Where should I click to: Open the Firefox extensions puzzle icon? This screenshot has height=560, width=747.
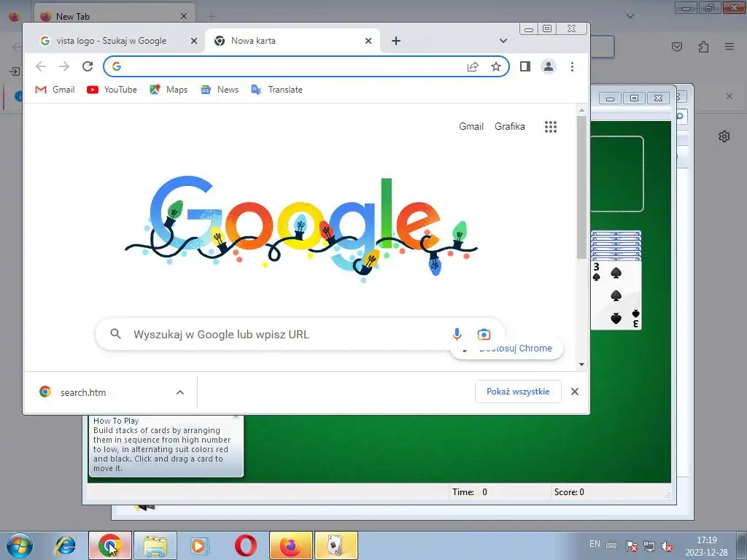click(x=703, y=46)
